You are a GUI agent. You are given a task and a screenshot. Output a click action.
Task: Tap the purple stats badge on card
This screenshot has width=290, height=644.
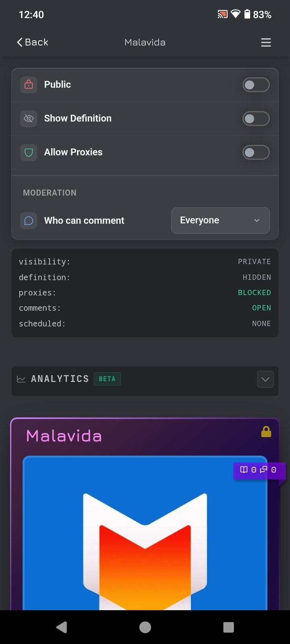pyautogui.click(x=259, y=470)
